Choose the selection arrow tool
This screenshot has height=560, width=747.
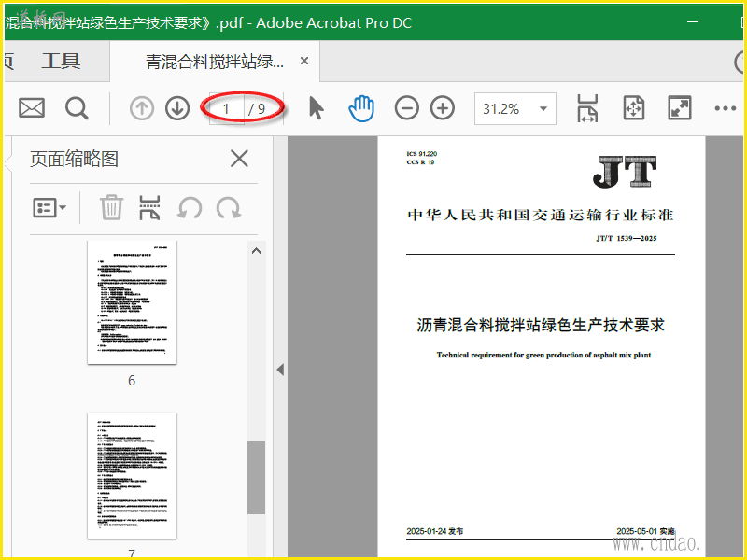(317, 108)
